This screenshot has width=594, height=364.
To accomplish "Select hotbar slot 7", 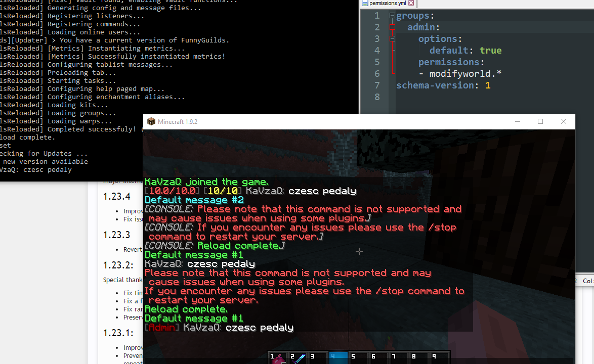I will (x=400, y=357).
